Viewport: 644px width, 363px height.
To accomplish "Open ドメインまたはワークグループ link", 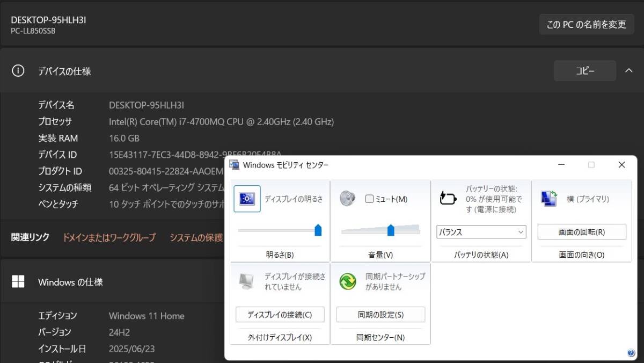I will pyautogui.click(x=109, y=237).
